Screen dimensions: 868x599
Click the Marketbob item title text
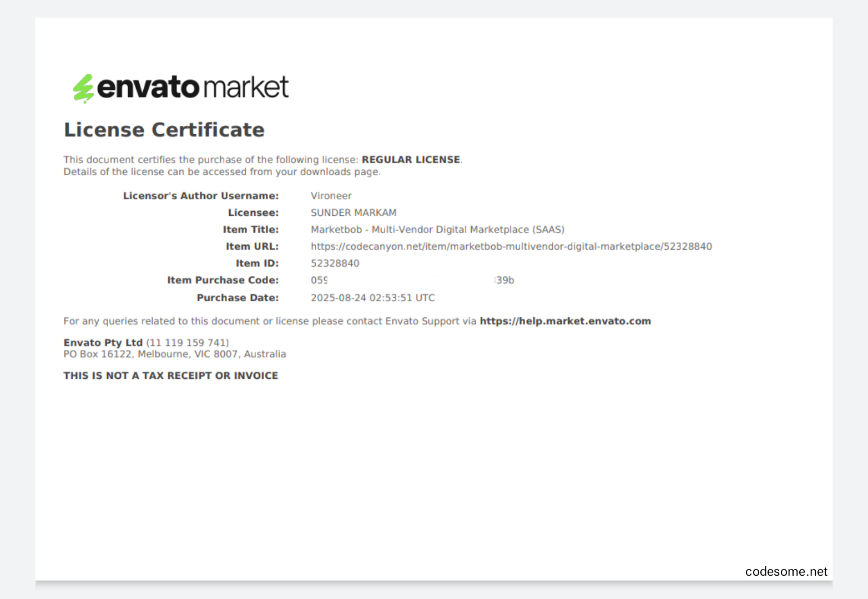coord(437,230)
